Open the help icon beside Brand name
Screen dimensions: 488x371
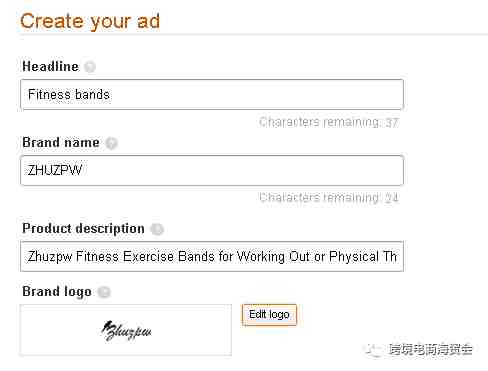[x=111, y=143]
